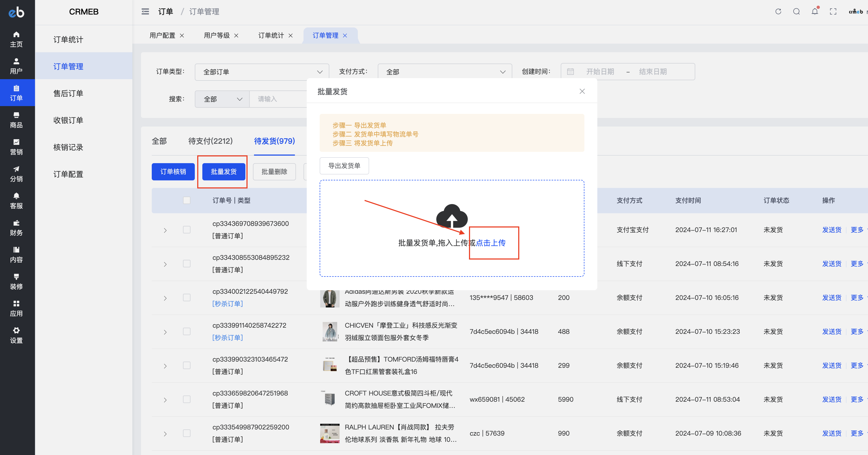Open the 订单类型 全部订单 dropdown
Screen dimensions: 868x455
click(x=262, y=72)
